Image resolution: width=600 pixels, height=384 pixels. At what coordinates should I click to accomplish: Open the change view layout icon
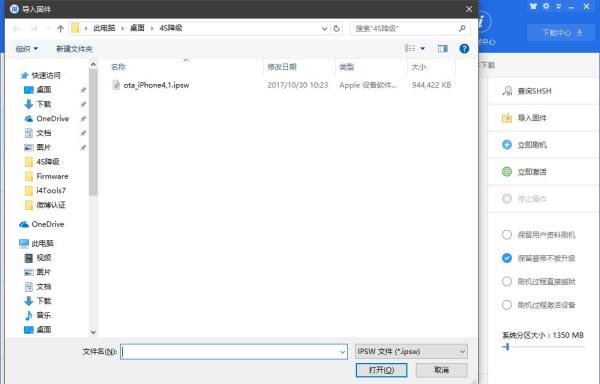410,49
